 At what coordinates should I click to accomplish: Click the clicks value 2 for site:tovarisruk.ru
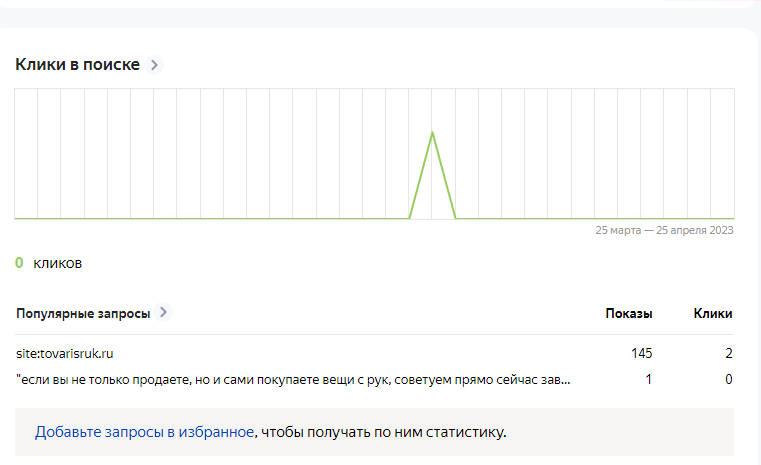pyautogui.click(x=728, y=353)
